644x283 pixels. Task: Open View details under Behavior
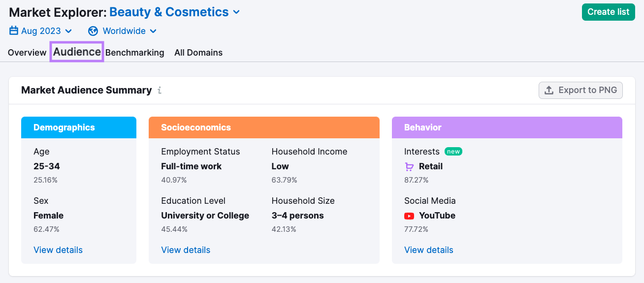click(428, 250)
